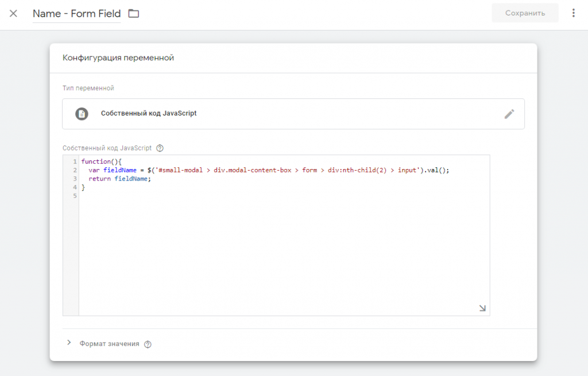This screenshot has height=376, width=588.
Task: Open the three-dot more options menu
Action: 573,13
